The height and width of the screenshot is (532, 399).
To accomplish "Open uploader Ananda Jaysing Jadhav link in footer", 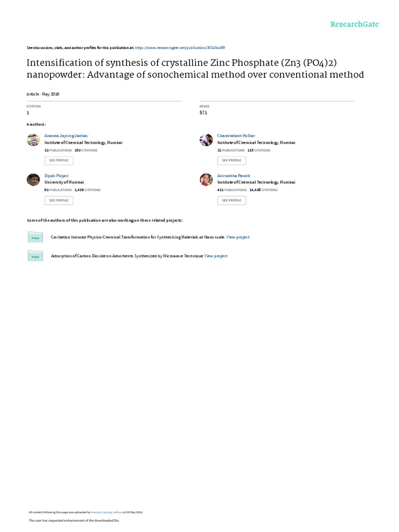I will click(x=106, y=512).
